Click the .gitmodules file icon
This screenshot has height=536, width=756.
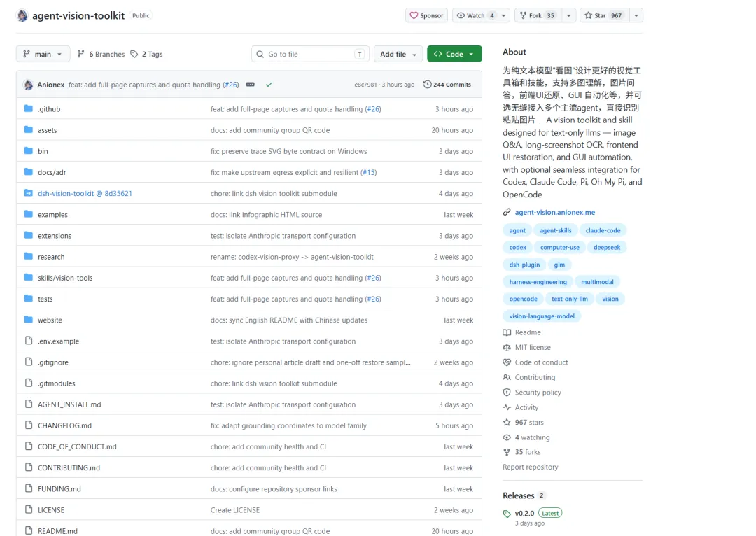pos(29,383)
